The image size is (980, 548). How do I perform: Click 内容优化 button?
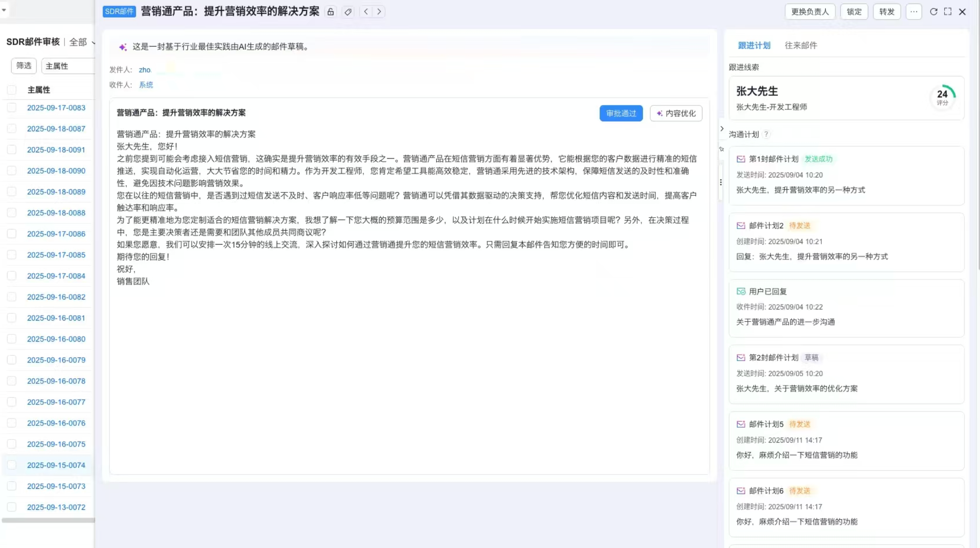tap(676, 113)
